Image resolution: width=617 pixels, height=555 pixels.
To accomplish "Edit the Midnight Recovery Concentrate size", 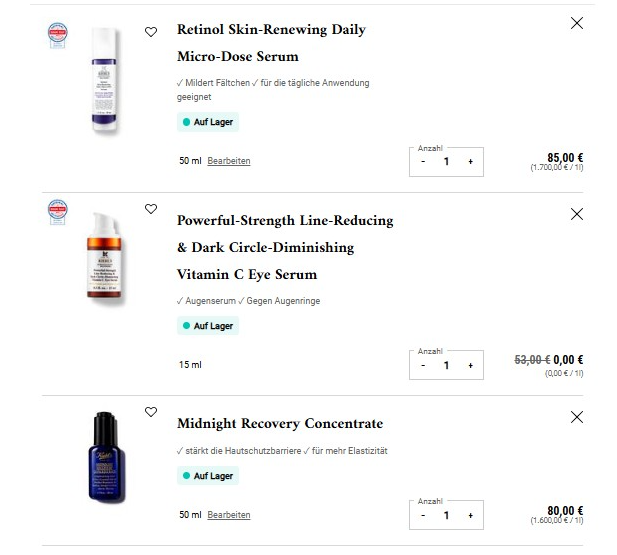I will pyautogui.click(x=229, y=515).
